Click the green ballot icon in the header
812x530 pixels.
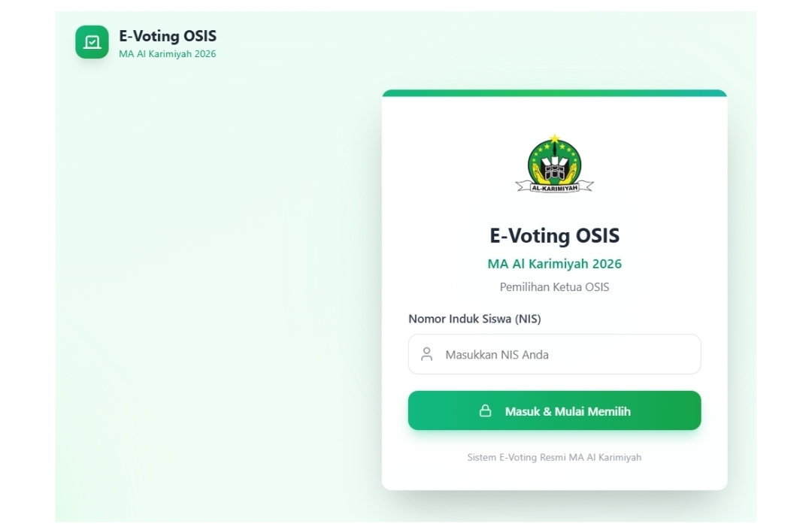coord(92,42)
